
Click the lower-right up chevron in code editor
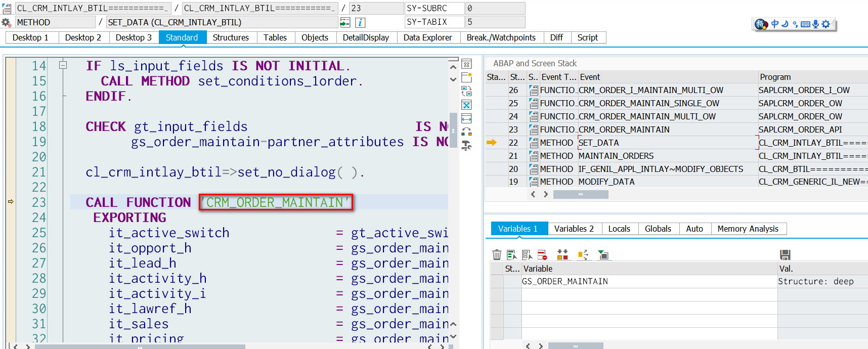(x=453, y=324)
